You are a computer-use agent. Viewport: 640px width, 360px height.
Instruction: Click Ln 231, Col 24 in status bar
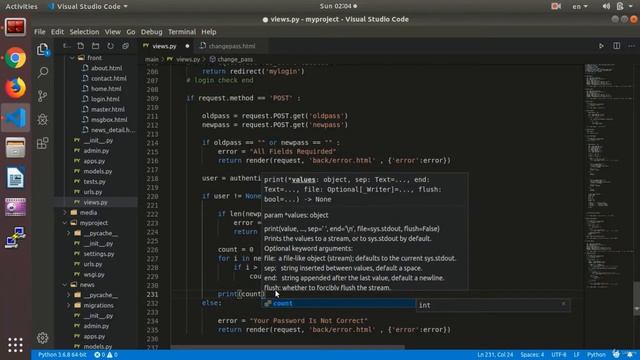click(495, 355)
